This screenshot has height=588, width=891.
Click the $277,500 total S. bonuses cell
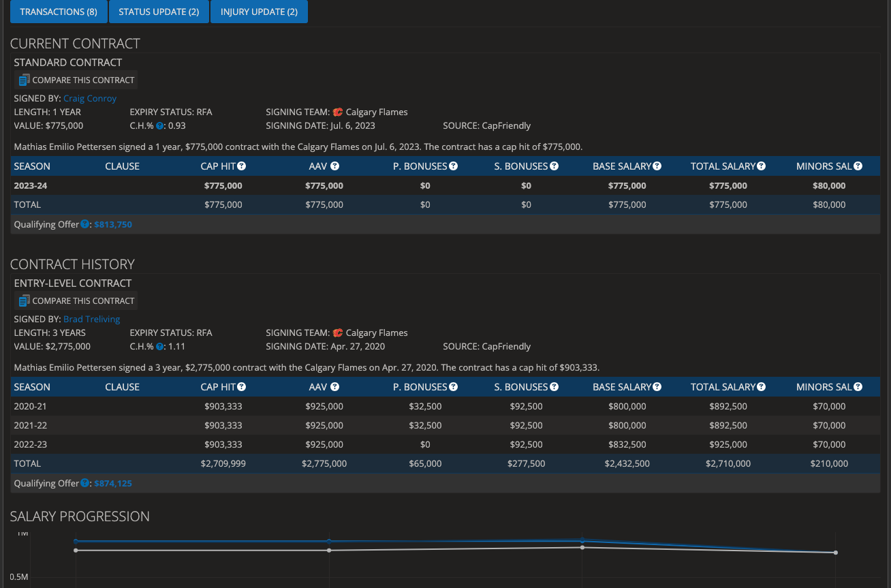click(526, 463)
